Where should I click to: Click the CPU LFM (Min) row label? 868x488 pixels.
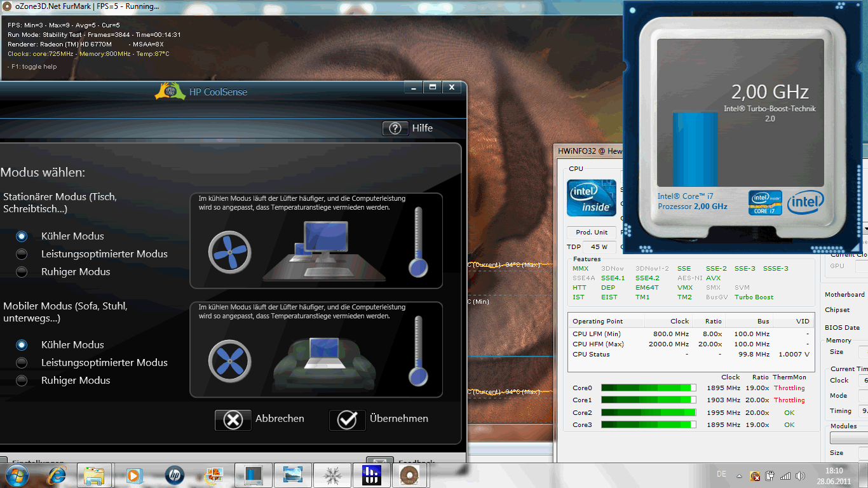597,334
